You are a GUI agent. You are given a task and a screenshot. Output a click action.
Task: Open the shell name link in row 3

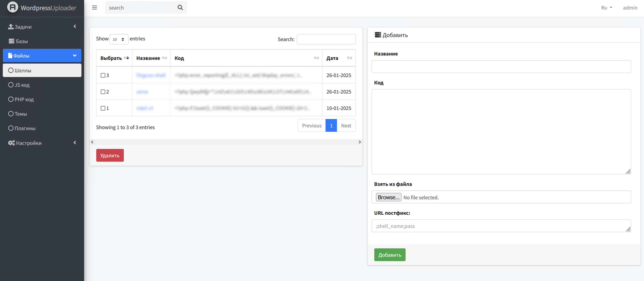151,75
